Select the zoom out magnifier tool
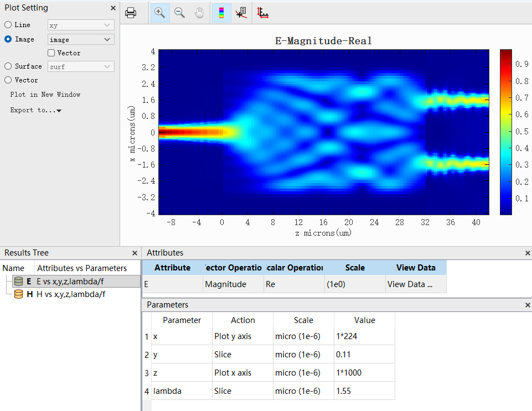Viewport: 532px width, 411px height. (180, 13)
